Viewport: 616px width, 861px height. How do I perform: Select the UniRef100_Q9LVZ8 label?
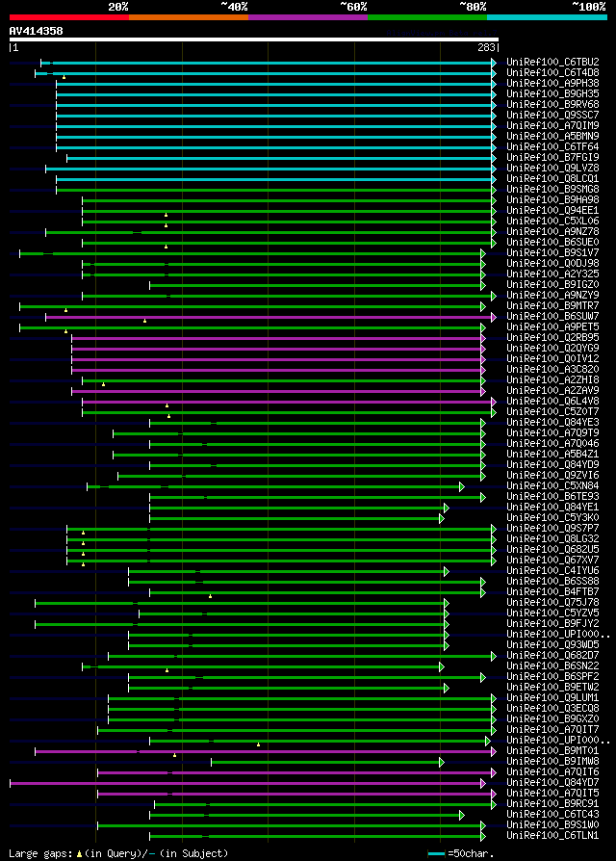552,168
